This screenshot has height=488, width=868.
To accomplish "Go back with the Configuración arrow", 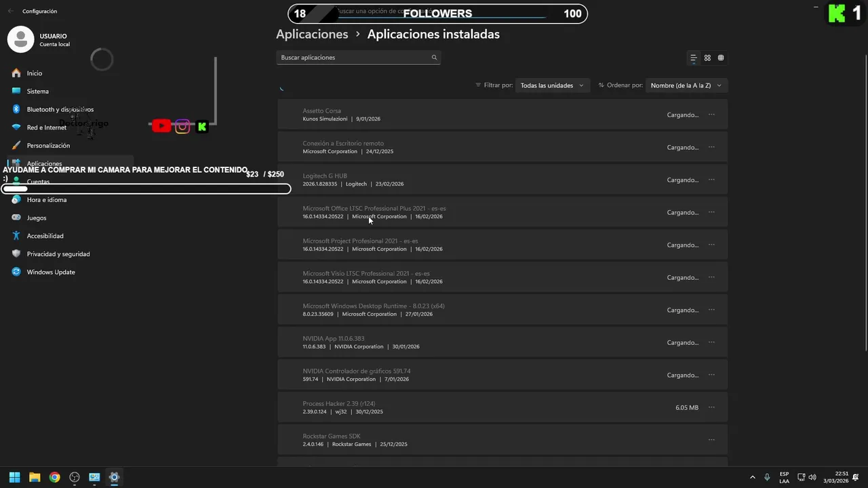I will click(10, 12).
